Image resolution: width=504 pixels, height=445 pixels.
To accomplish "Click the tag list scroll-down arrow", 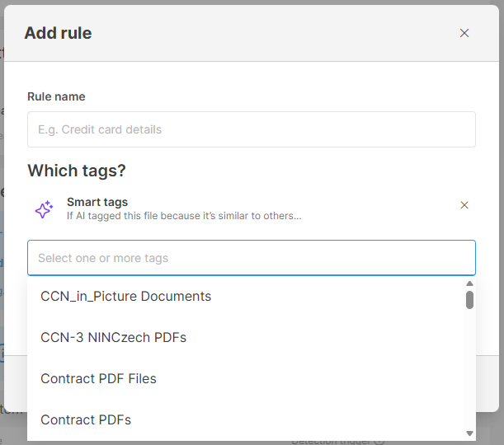I will pyautogui.click(x=469, y=433).
